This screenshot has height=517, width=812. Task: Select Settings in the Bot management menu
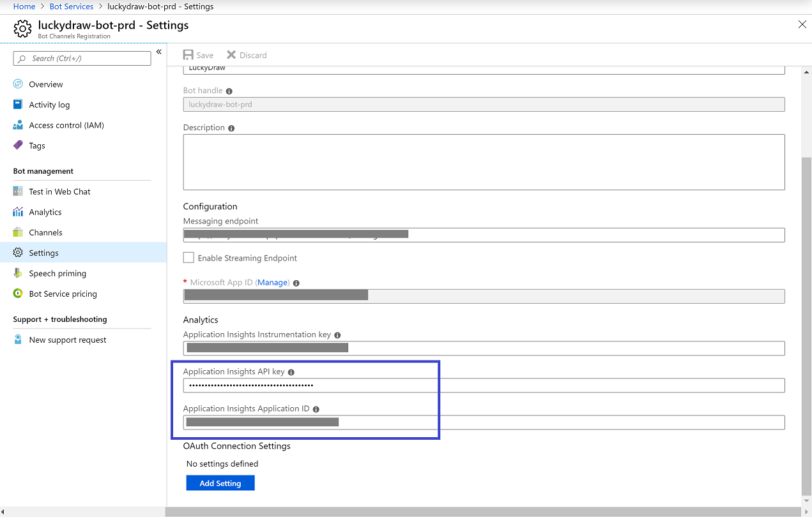(x=82, y=253)
